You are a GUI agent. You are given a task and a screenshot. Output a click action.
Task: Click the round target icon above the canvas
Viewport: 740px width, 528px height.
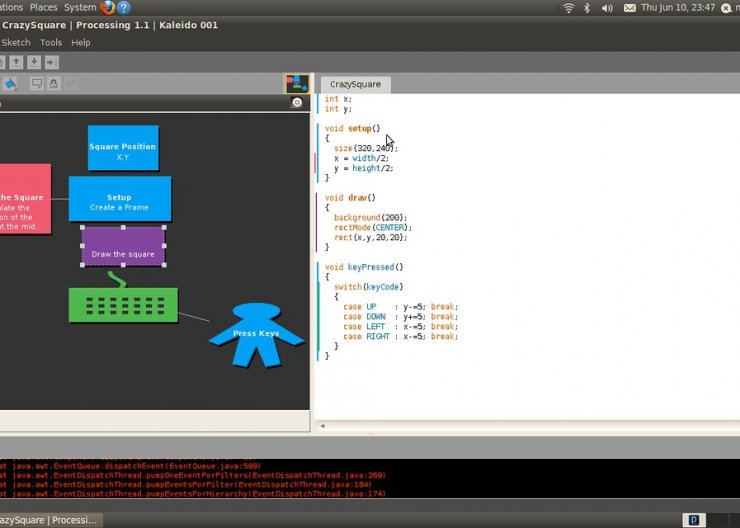coord(297,102)
